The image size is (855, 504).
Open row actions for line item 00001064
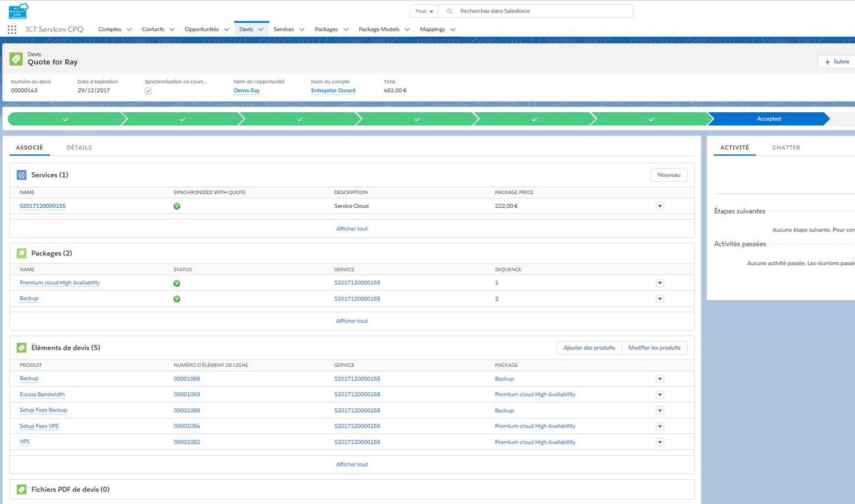pos(660,426)
